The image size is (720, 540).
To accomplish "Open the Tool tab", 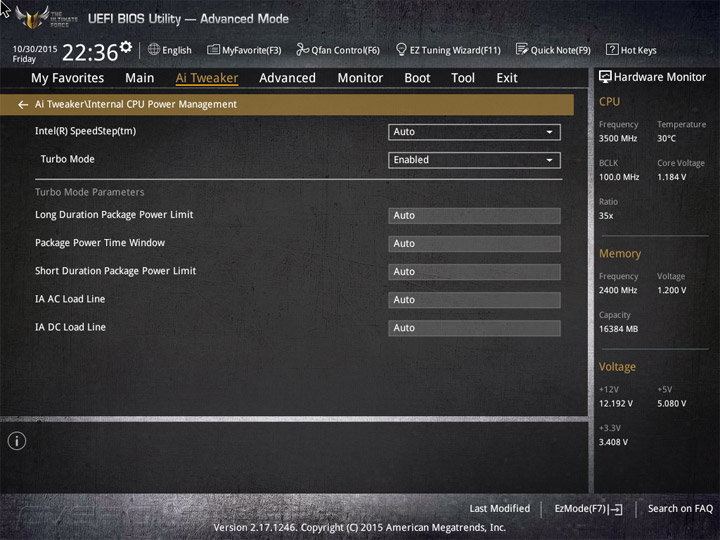I will point(463,78).
